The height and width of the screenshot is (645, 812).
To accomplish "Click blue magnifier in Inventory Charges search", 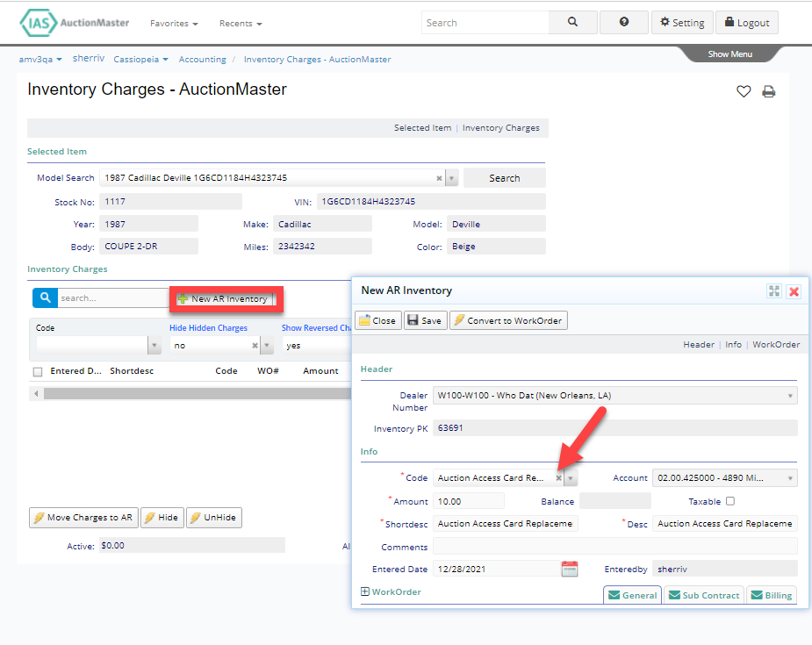I will click(x=45, y=297).
